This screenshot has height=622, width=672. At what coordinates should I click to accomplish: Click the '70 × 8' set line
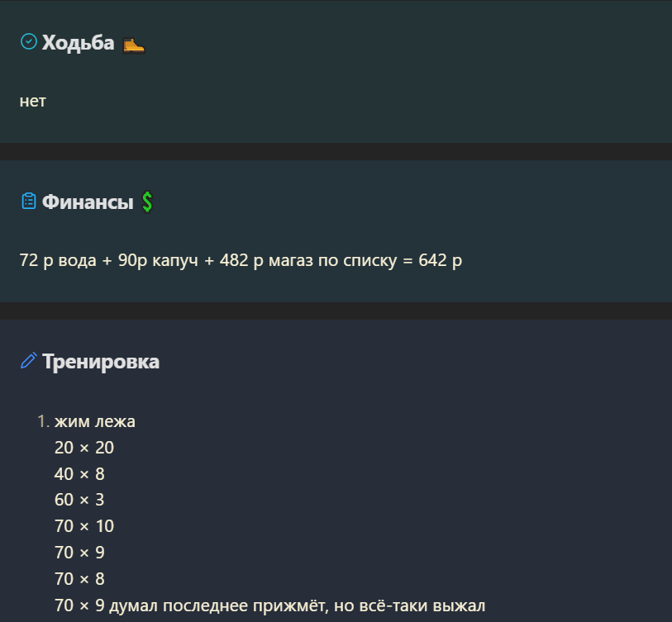click(79, 579)
